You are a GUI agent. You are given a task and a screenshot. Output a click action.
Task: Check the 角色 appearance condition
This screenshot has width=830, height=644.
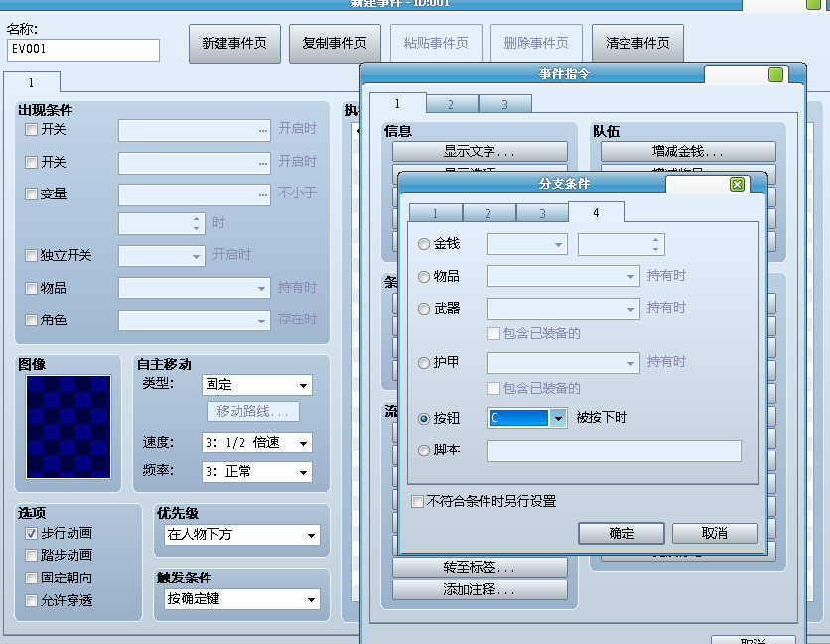pyautogui.click(x=31, y=320)
